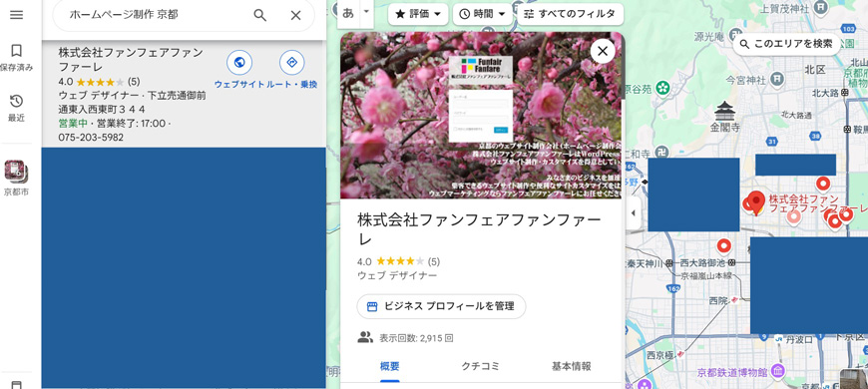Open the 京都市 recent thumbnail
Screen dimensions: 868x389
[17, 179]
